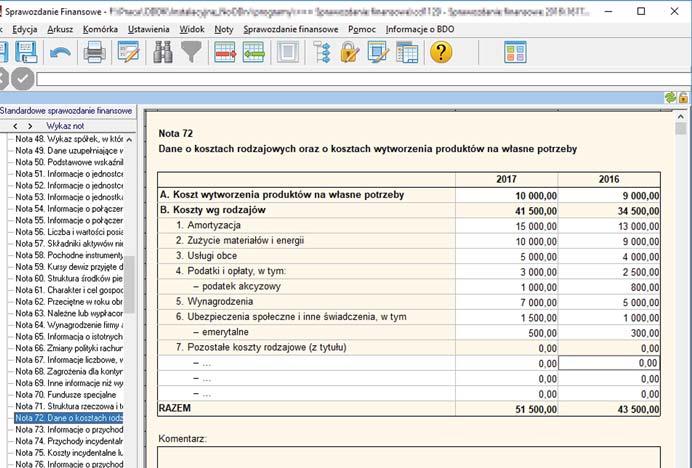Select Nota 68 Zagrożenia dla kontynuacji item
Image resolution: width=692 pixels, height=468 pixels.
69,371
